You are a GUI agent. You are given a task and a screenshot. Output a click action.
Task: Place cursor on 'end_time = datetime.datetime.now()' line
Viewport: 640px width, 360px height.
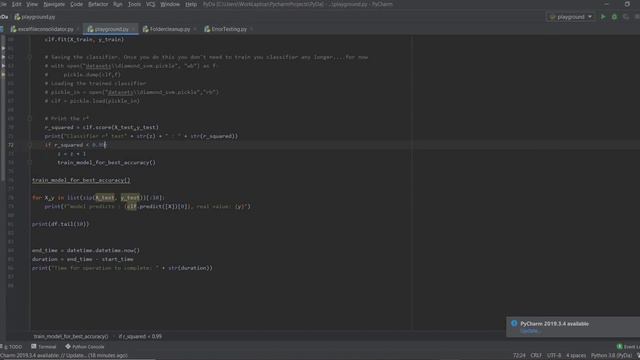click(86, 250)
